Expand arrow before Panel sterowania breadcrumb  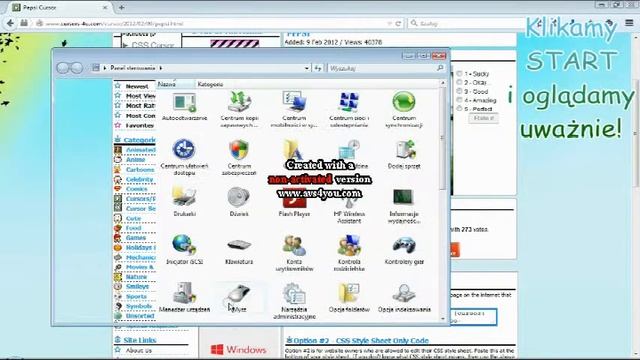[105, 68]
